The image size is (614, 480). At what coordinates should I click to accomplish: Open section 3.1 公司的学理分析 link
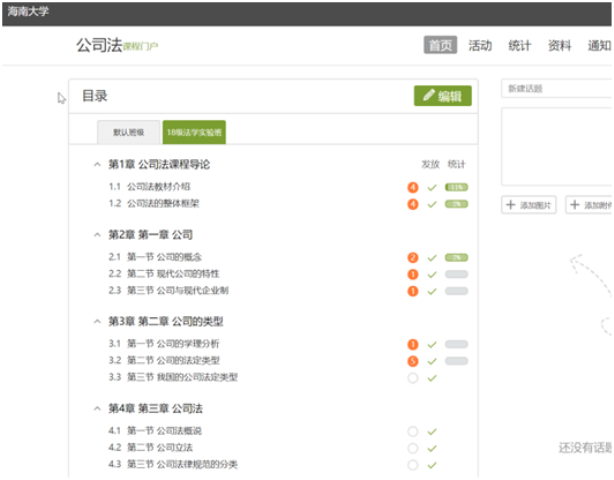pos(172,344)
